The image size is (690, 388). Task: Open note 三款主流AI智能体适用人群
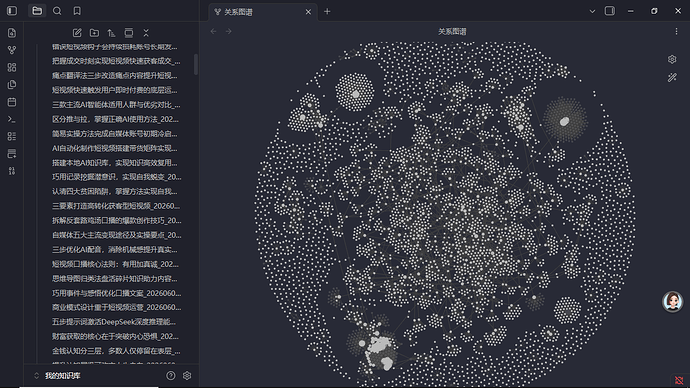coord(116,105)
